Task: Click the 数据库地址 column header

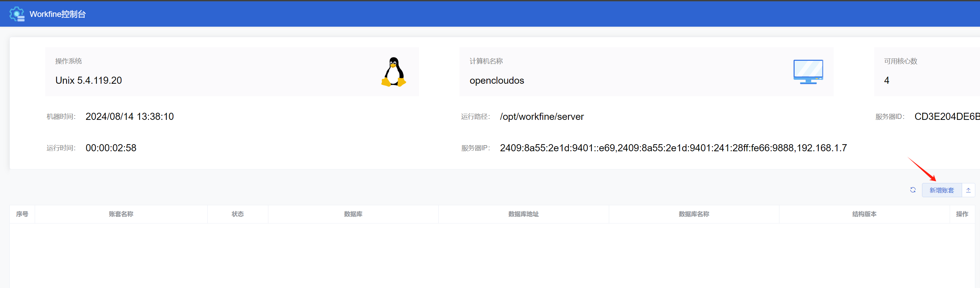Action: pyautogui.click(x=523, y=214)
